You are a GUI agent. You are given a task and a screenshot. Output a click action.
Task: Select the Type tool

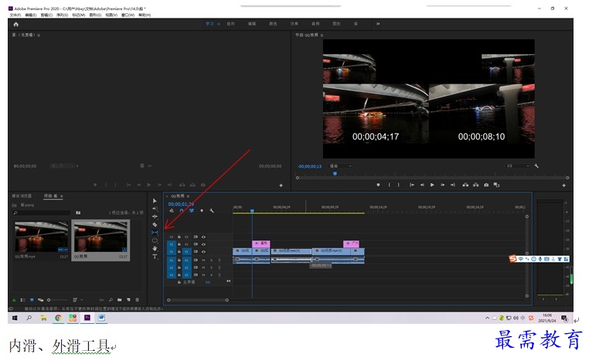point(155,257)
